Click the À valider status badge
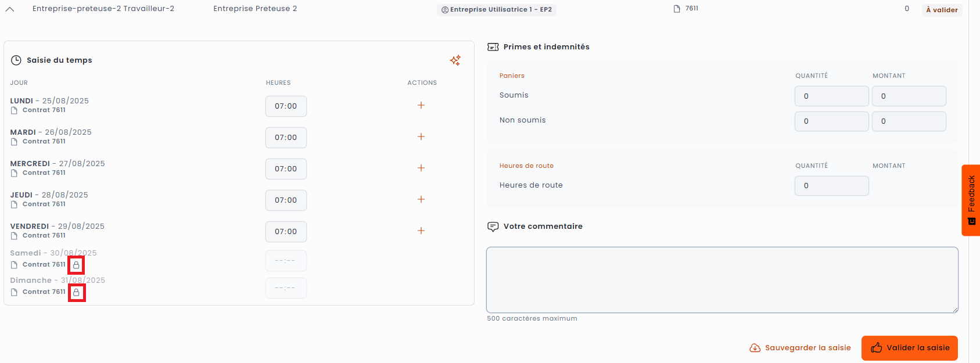 pyautogui.click(x=942, y=10)
